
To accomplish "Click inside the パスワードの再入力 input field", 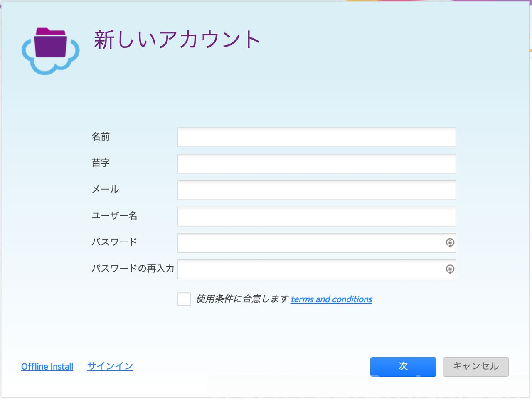I will pos(317,269).
